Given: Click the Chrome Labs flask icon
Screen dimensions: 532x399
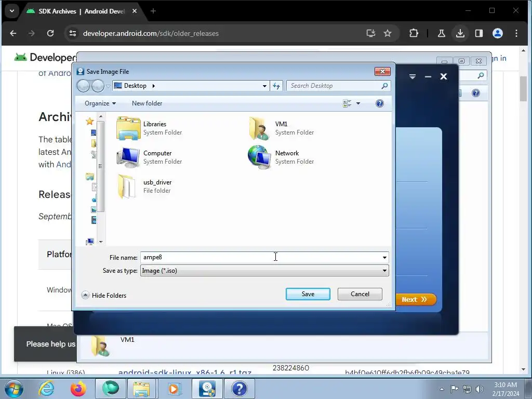Looking at the screenshot, I should [441, 33].
